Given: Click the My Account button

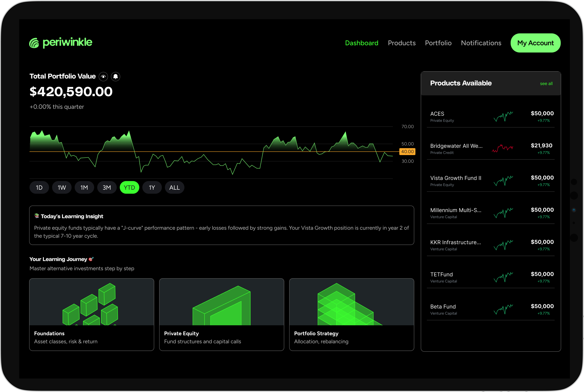Looking at the screenshot, I should (535, 43).
